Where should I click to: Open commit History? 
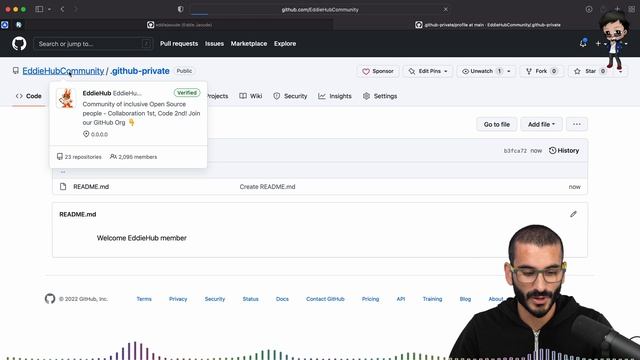564,151
